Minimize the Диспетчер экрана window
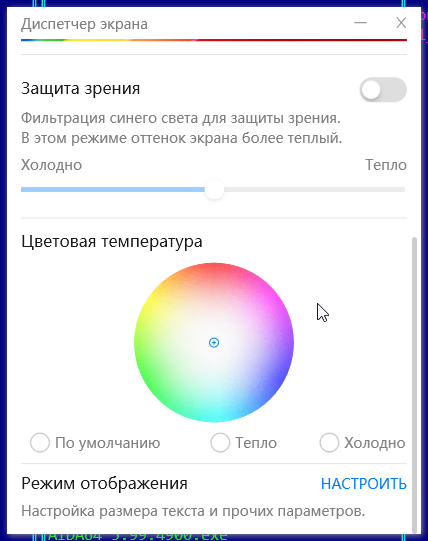Screen dimensions: 428x541 point(361,23)
